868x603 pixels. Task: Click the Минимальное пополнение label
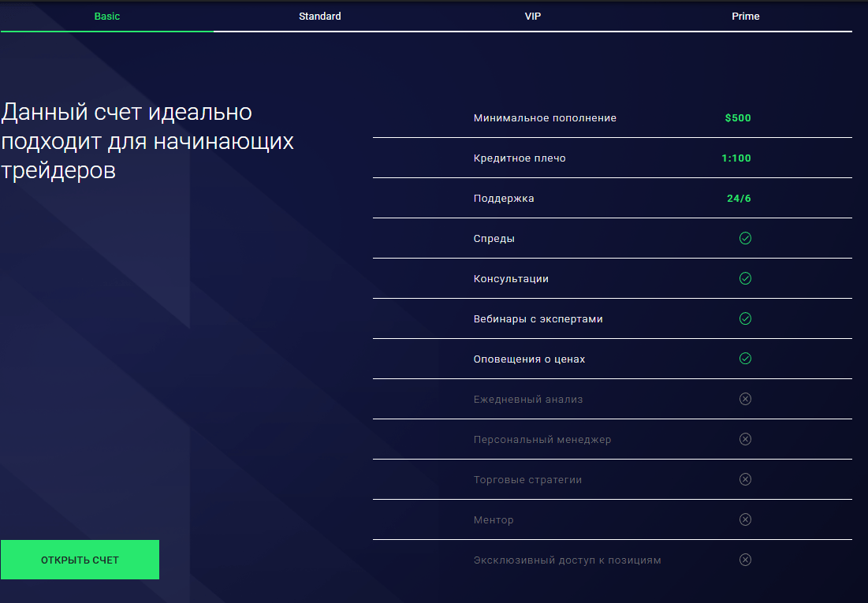point(545,118)
